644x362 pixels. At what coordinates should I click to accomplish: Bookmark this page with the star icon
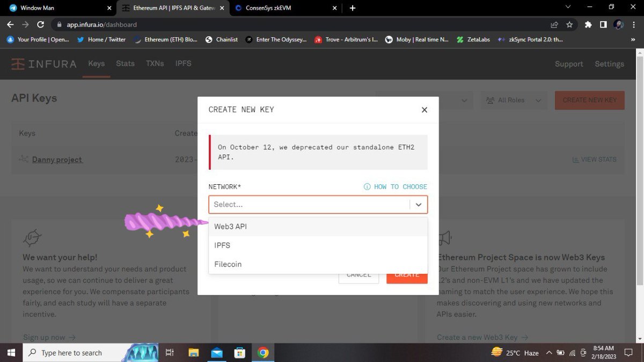coord(569,25)
